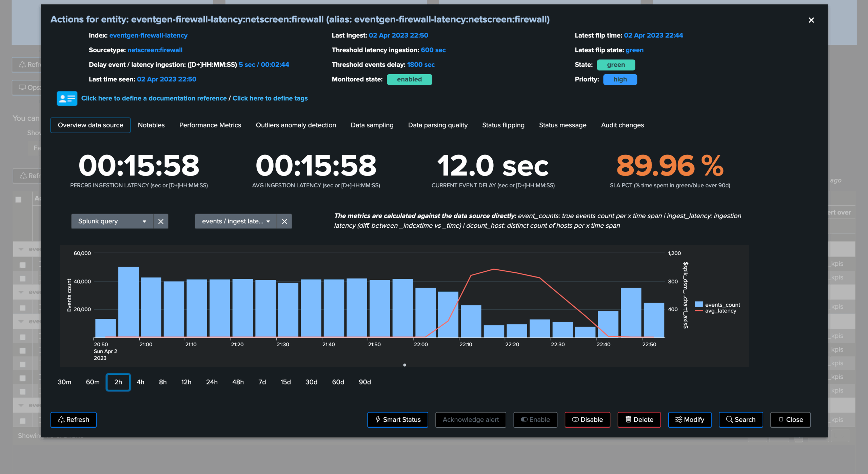Screen dimensions: 868x474
Task: Click the enabled monitored state badge
Action: pyautogui.click(x=410, y=79)
